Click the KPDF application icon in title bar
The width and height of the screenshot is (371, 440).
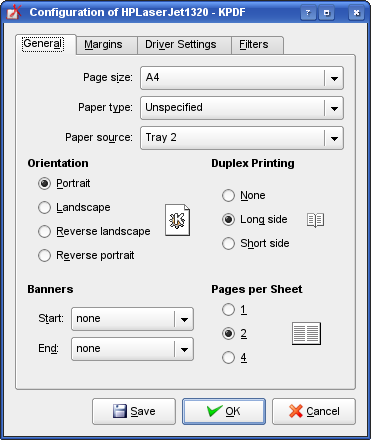click(x=14, y=12)
